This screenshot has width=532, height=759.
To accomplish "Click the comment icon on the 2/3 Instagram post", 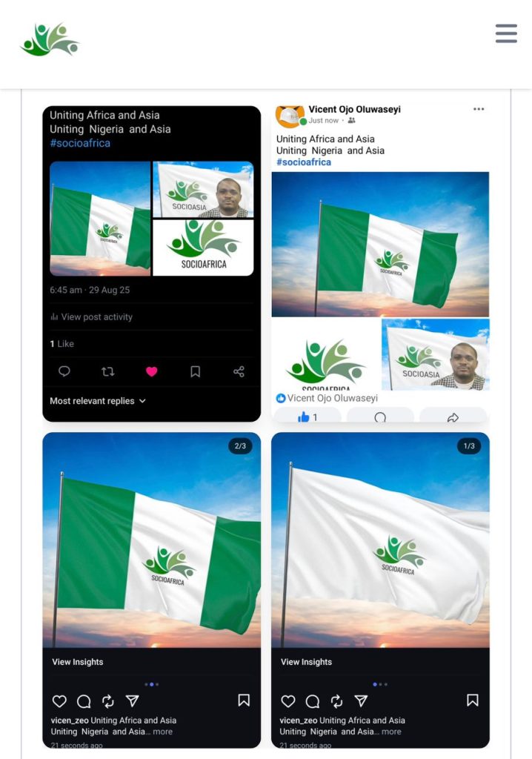I will click(84, 701).
